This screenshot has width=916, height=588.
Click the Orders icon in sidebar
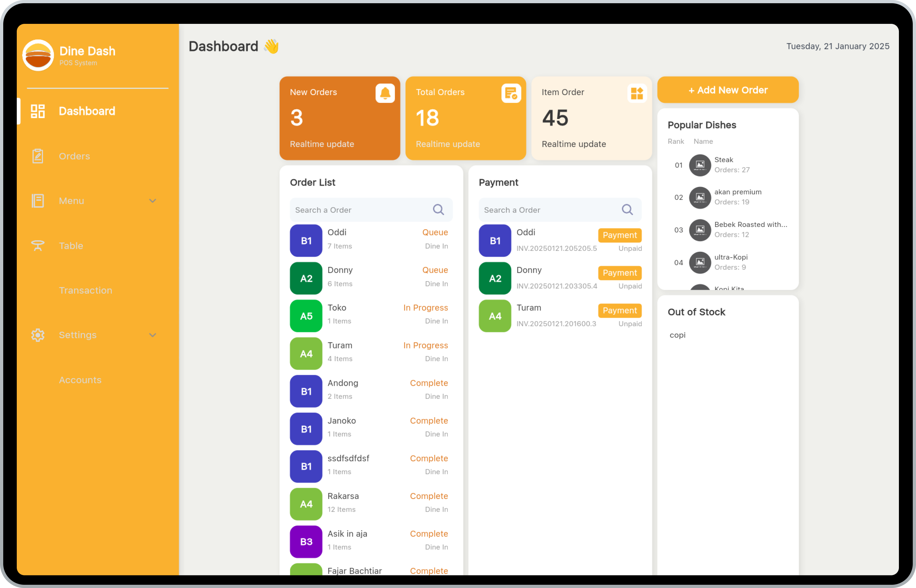point(37,155)
